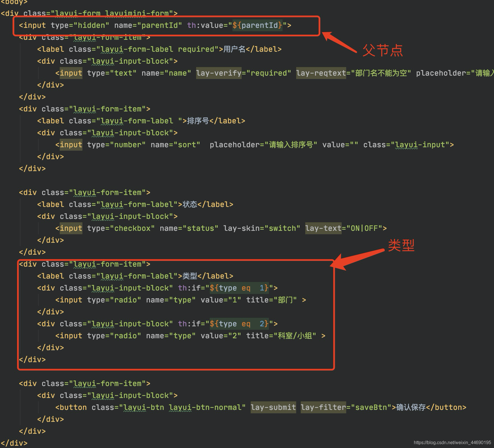Click the name="sort" attribute

tap(175, 145)
